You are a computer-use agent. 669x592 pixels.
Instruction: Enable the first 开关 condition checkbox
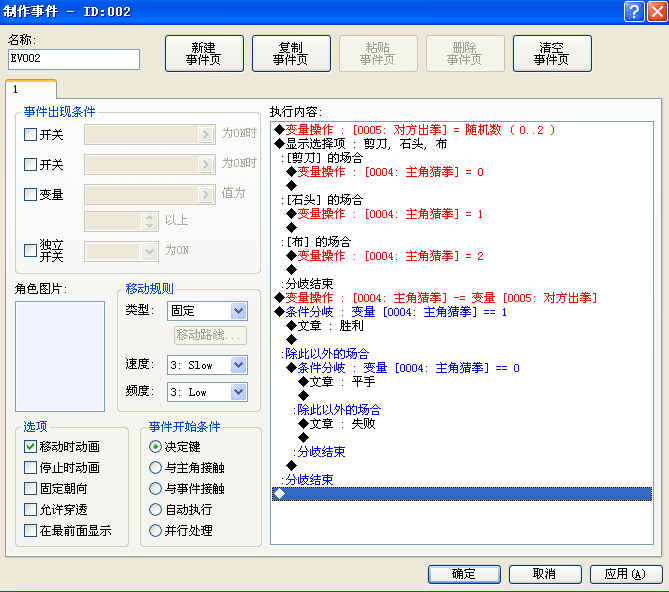(30, 135)
